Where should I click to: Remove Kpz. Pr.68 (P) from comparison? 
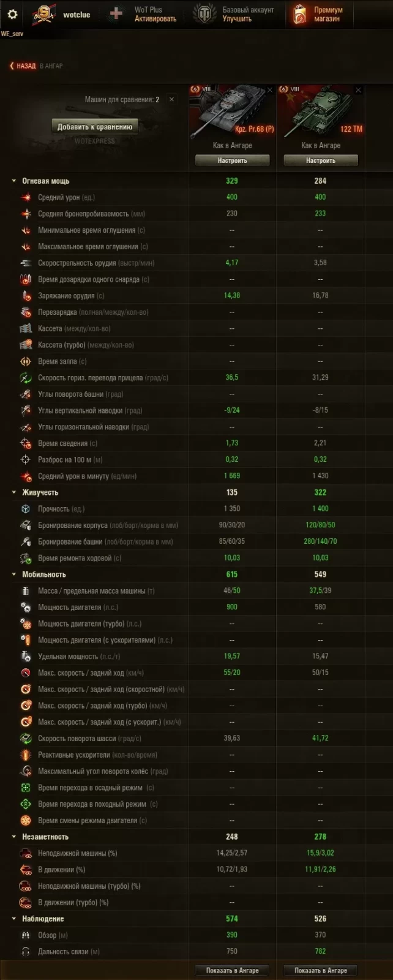coord(270,90)
